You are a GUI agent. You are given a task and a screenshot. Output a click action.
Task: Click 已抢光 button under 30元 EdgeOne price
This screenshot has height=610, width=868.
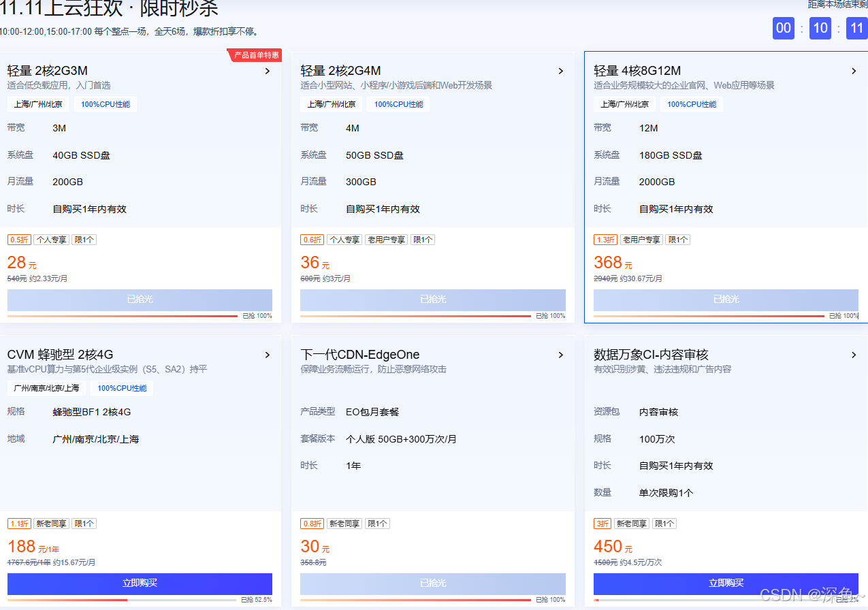point(433,583)
